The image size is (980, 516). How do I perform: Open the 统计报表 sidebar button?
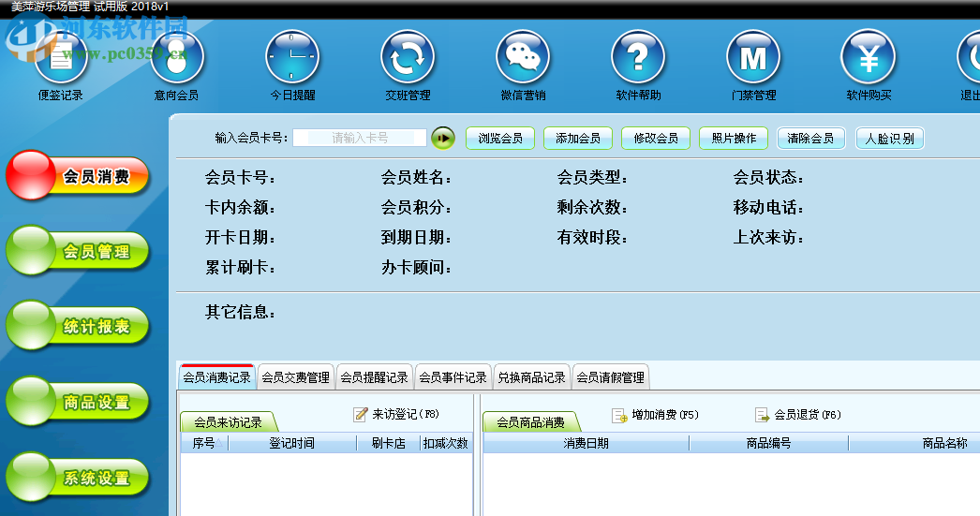(x=78, y=326)
